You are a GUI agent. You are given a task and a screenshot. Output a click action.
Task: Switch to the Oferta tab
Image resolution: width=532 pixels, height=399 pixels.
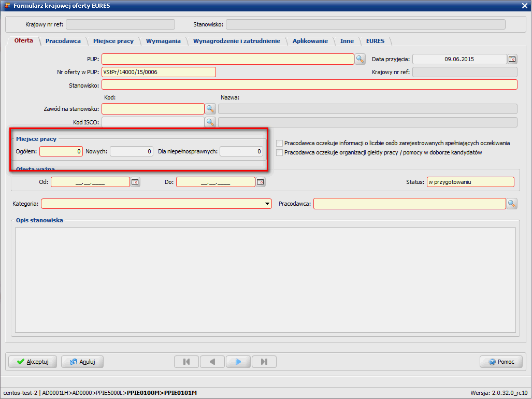[x=23, y=40]
